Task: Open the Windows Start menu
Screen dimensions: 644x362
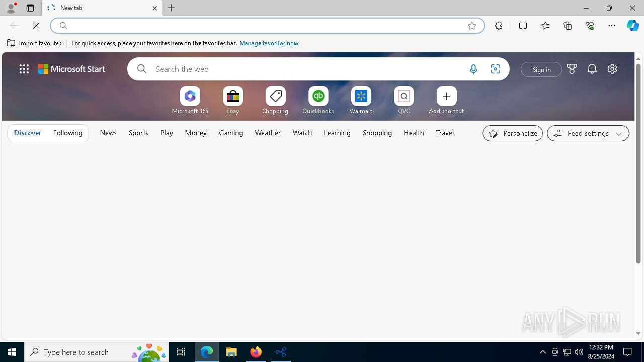Action: (x=12, y=352)
